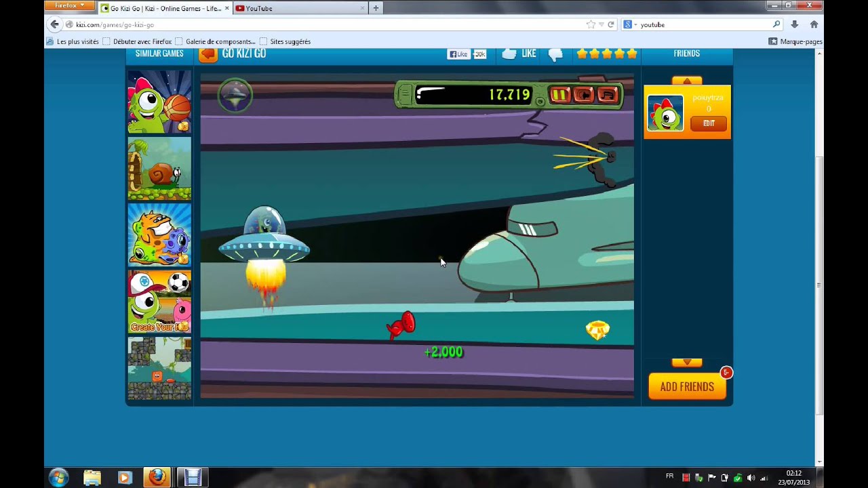Open the Marque-pages menu
This screenshot has height=488, width=868.
pos(795,41)
